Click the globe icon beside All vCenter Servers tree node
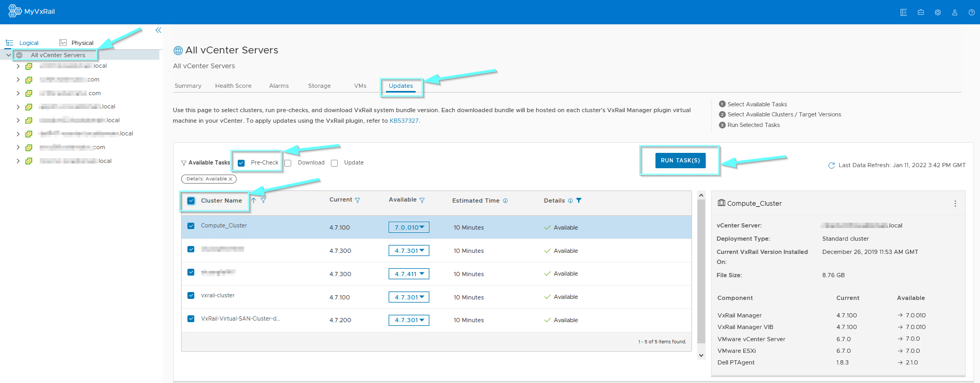 click(20, 55)
